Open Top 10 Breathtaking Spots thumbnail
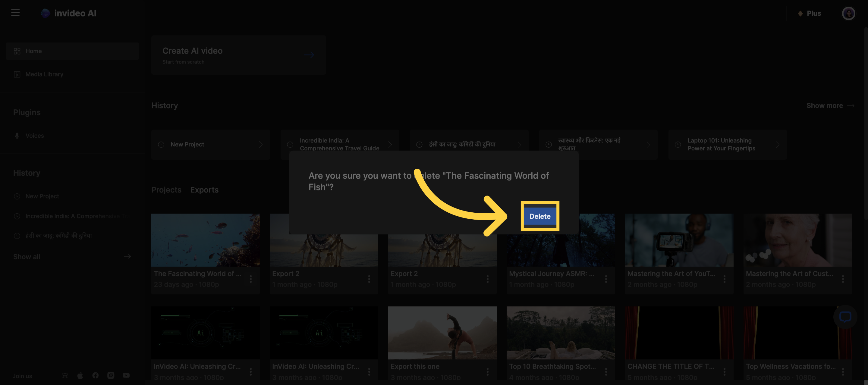 [560, 333]
